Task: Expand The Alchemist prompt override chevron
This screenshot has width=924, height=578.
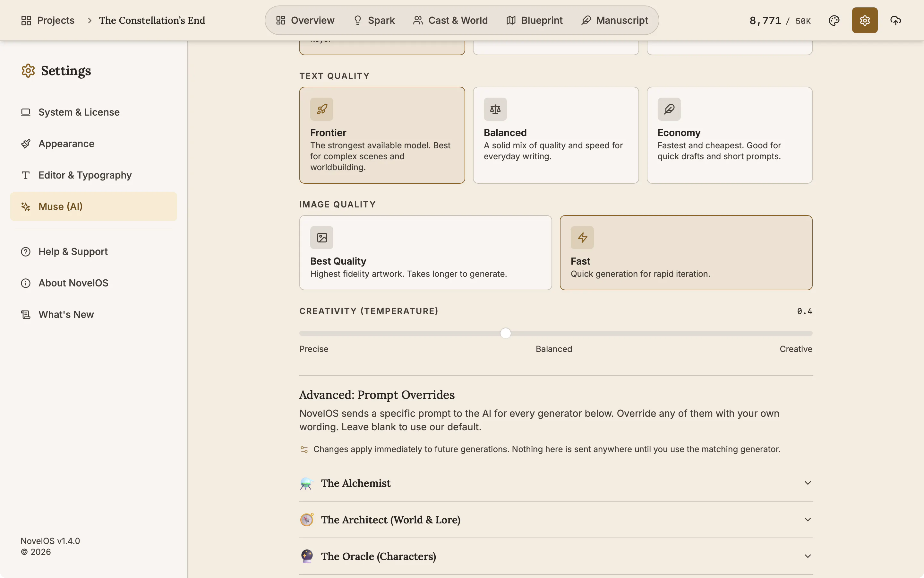Action: pyautogui.click(x=808, y=483)
